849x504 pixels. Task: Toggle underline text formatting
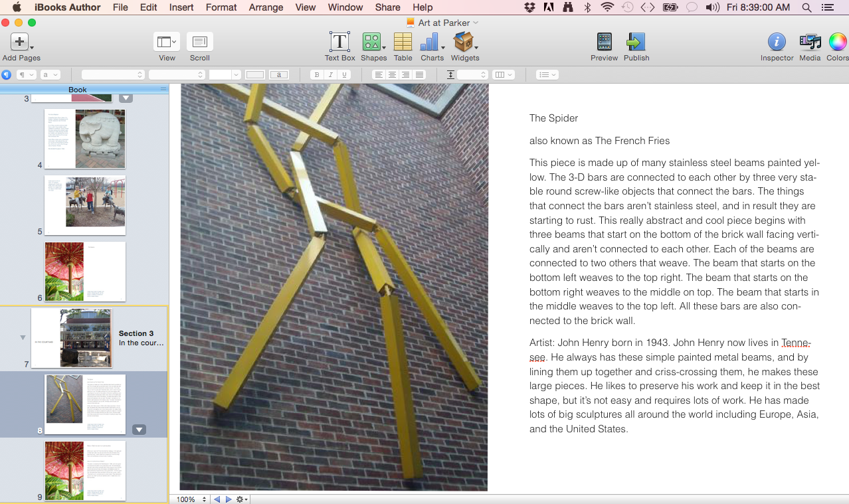coord(344,75)
